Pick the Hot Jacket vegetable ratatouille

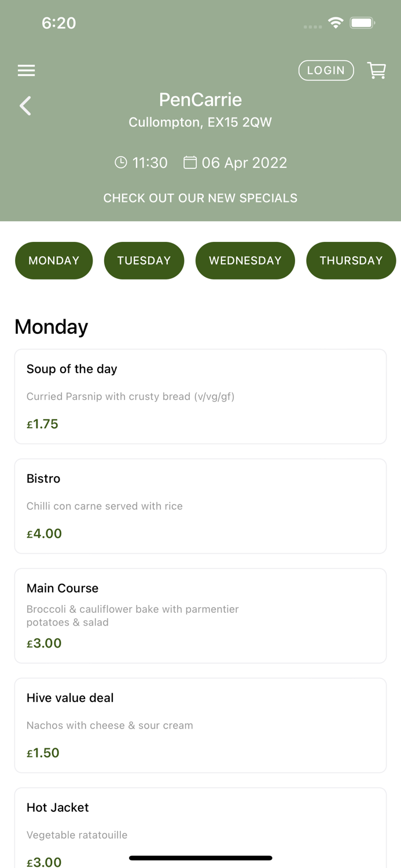point(200,827)
